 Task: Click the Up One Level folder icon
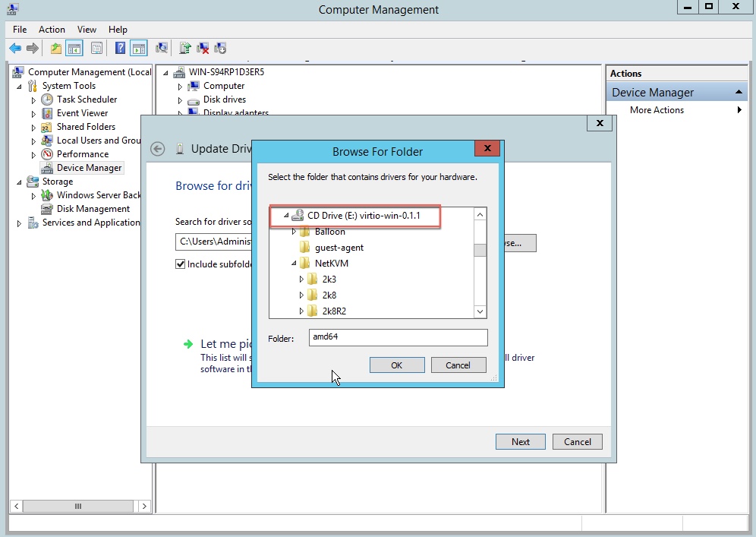(56, 49)
